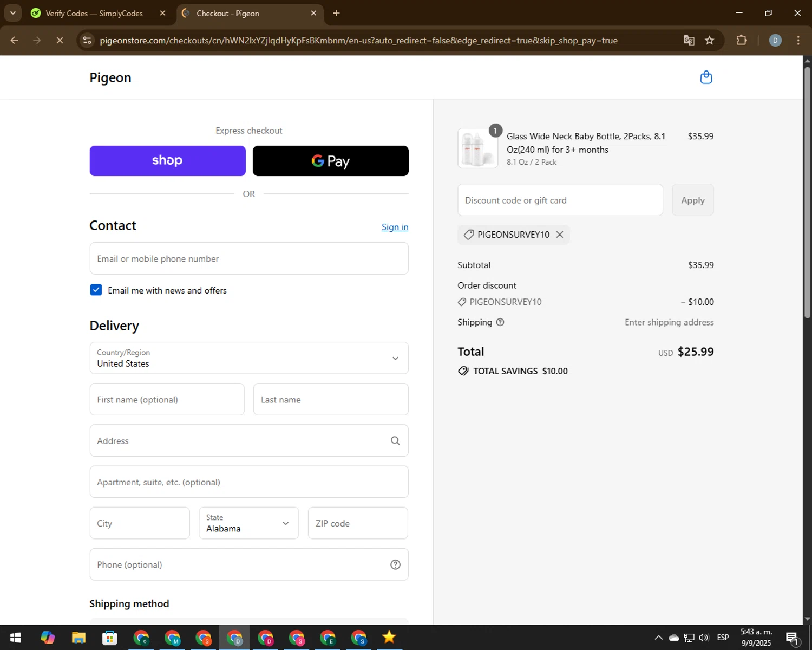Uncheck Email me with news and offers

(96, 290)
